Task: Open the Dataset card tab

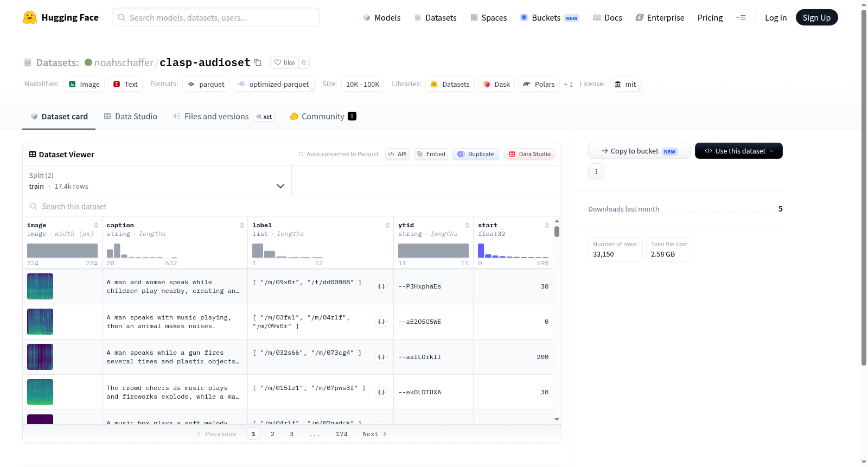Action: [x=59, y=117]
